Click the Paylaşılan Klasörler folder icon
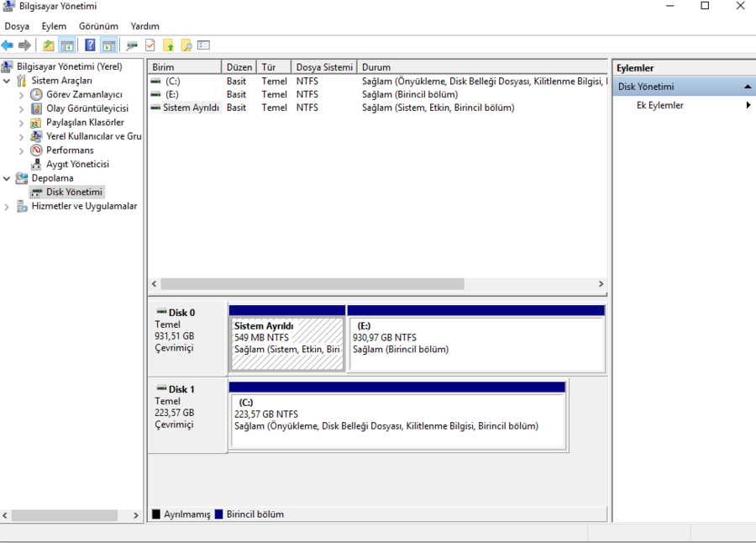 pos(35,123)
